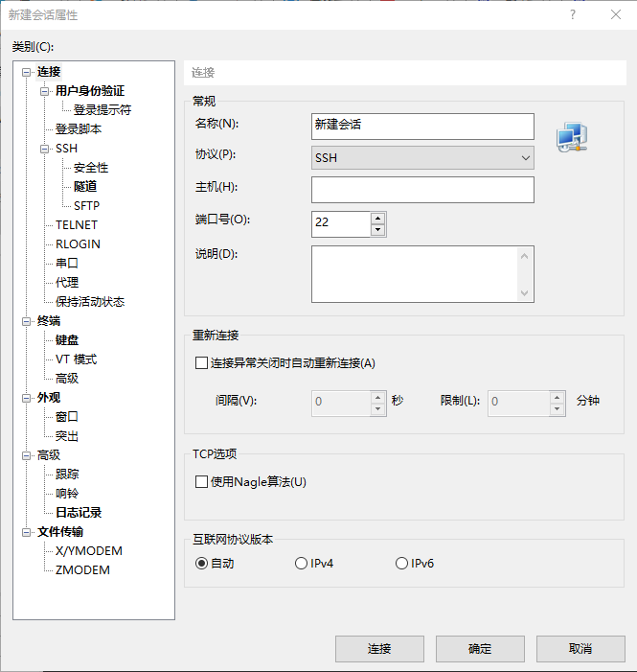Click the network computers session icon
This screenshot has width=637, height=672.
point(572,138)
